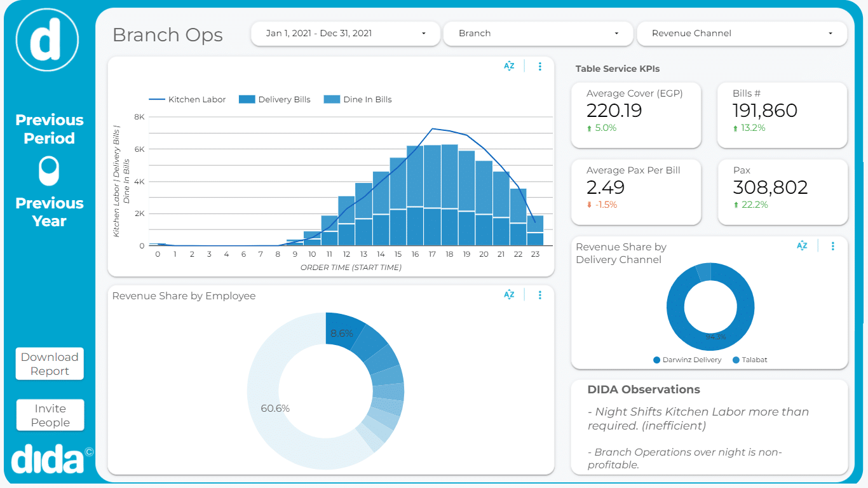Image resolution: width=868 pixels, height=488 pixels.
Task: Click the round 'd' logo icon
Action: click(48, 39)
